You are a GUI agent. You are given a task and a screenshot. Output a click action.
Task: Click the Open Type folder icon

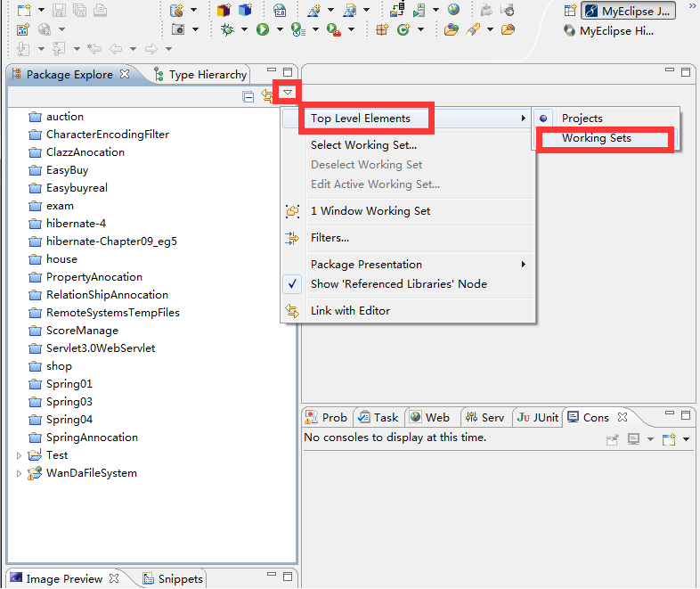pyautogui.click(x=452, y=29)
